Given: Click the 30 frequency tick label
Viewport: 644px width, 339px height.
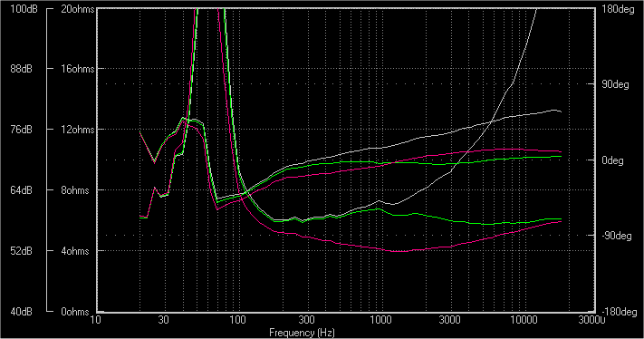Looking at the screenshot, I should pos(163,320).
